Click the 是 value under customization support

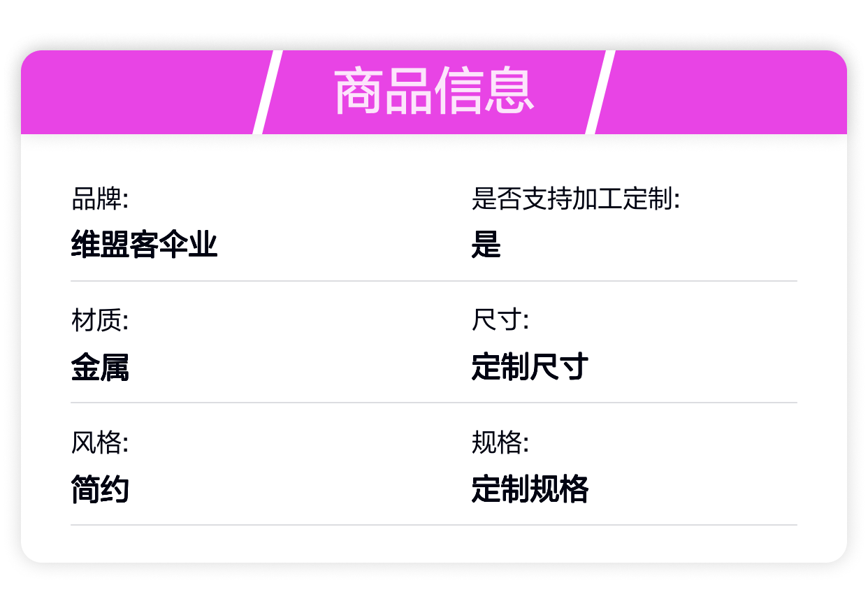pos(486,245)
